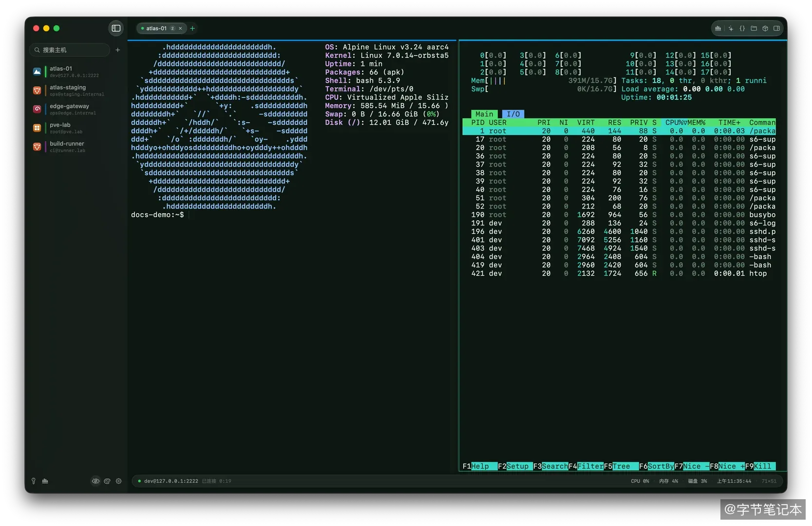This screenshot has height=526, width=812.
Task: Click F4 Filter in htop footer
Action: click(586, 466)
